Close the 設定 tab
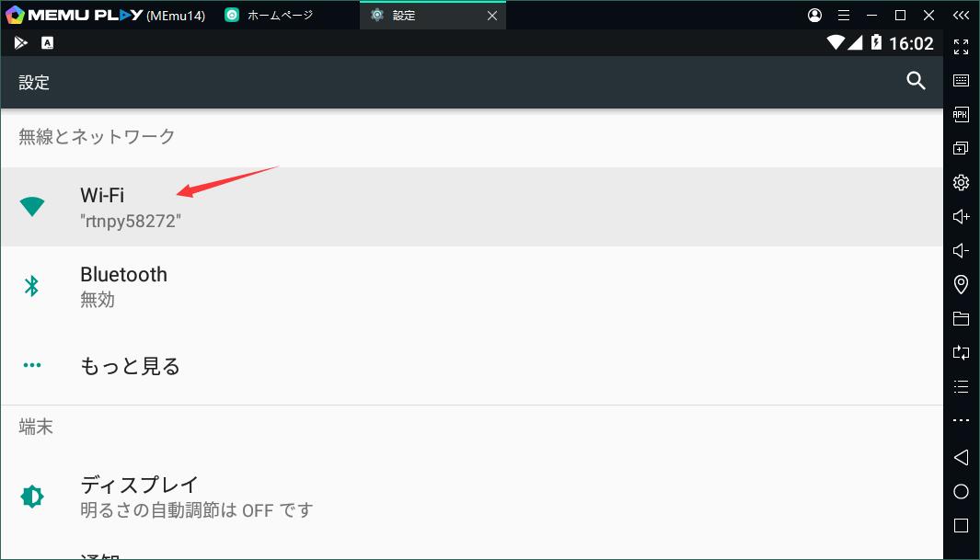The image size is (980, 560). (x=492, y=16)
